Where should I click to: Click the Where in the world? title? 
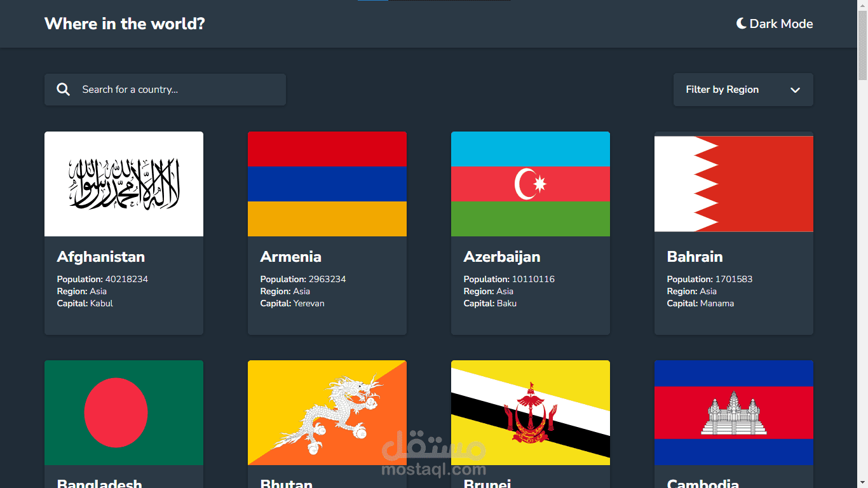click(125, 24)
